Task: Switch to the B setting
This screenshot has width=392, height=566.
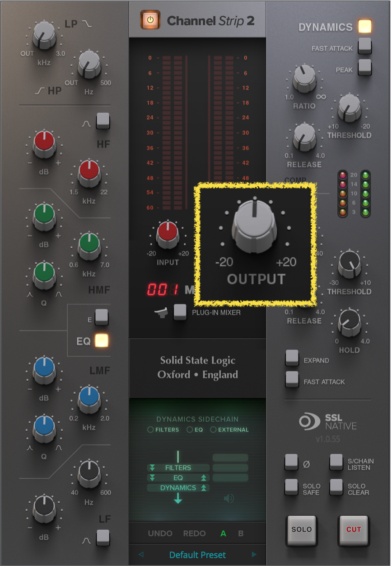Action: (x=241, y=533)
